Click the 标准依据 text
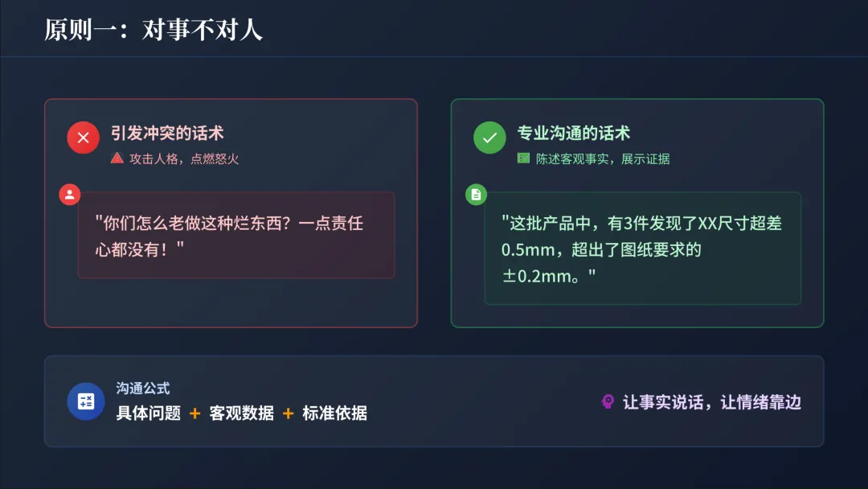Viewport: 868px width, 489px height. pos(334,413)
